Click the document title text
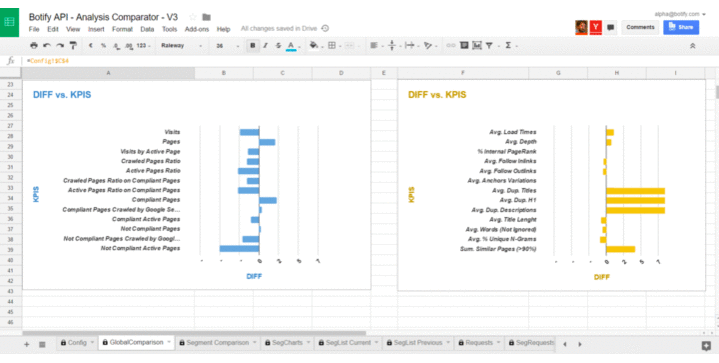Viewport: 719px width, 363px height. pyautogui.click(x=103, y=17)
